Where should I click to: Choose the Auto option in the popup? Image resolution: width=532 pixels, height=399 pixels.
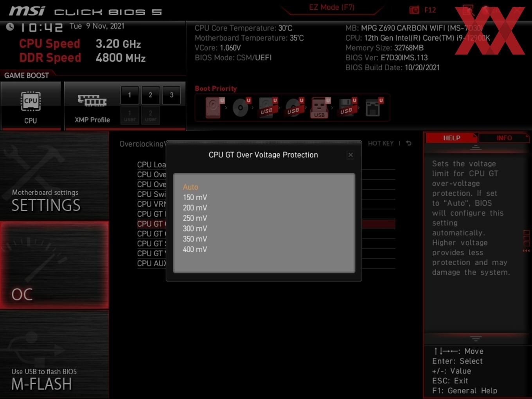coord(191,187)
